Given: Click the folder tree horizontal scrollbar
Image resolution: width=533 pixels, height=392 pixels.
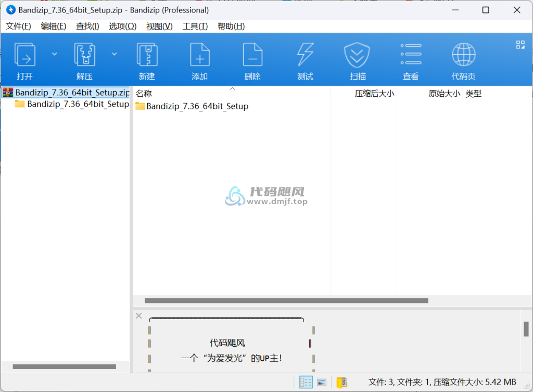Looking at the screenshot, I should click(64, 366).
